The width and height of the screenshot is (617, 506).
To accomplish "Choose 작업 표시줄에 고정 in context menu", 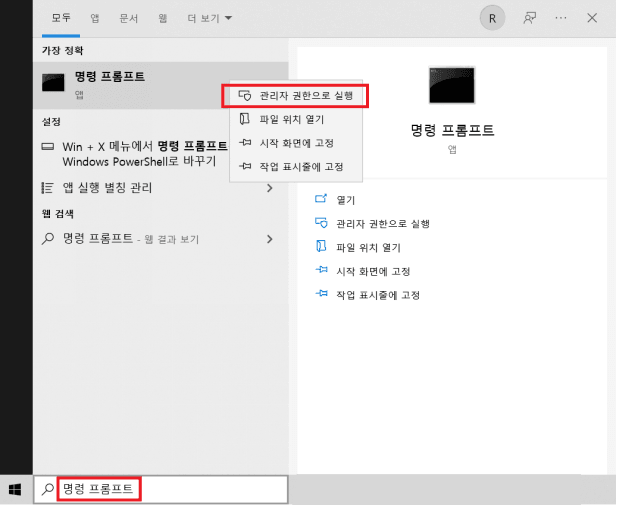I will (296, 166).
